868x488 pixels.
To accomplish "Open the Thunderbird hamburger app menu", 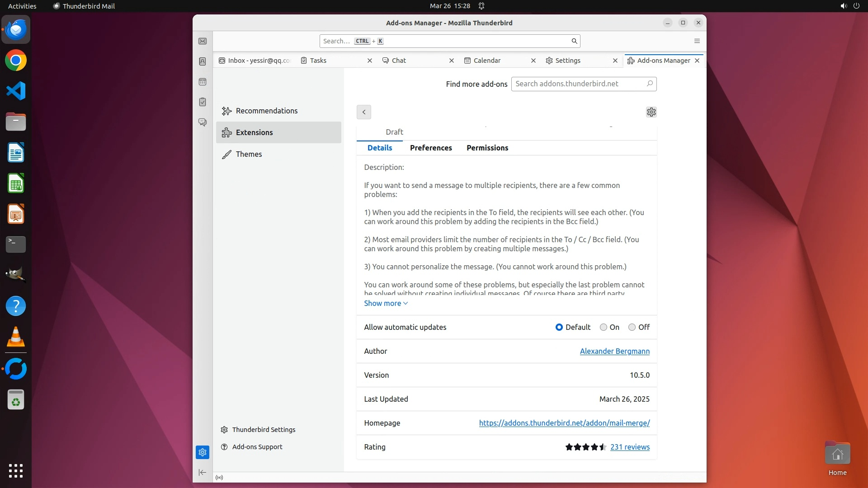I will [x=697, y=41].
